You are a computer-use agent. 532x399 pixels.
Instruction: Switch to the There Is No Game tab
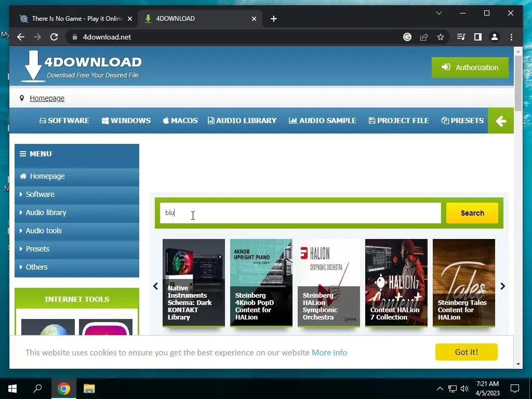point(75,19)
